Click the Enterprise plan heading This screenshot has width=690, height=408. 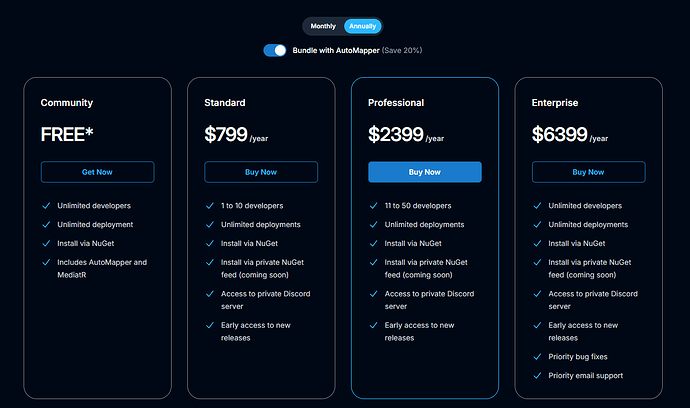554,103
